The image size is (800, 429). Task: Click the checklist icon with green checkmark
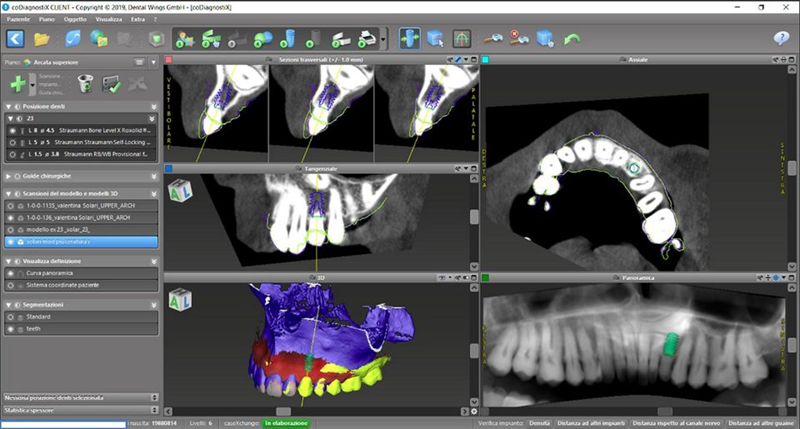[112, 86]
